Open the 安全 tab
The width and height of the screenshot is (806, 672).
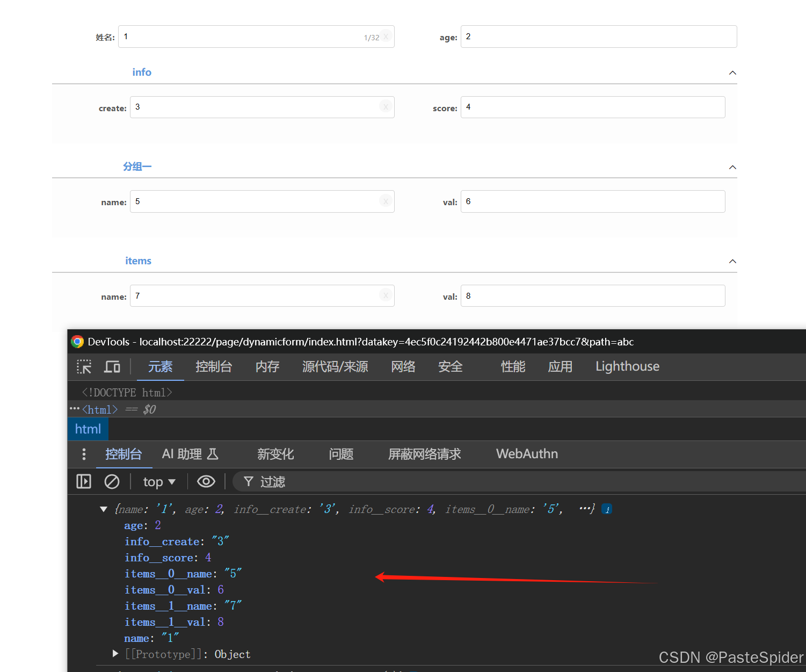[x=451, y=367]
